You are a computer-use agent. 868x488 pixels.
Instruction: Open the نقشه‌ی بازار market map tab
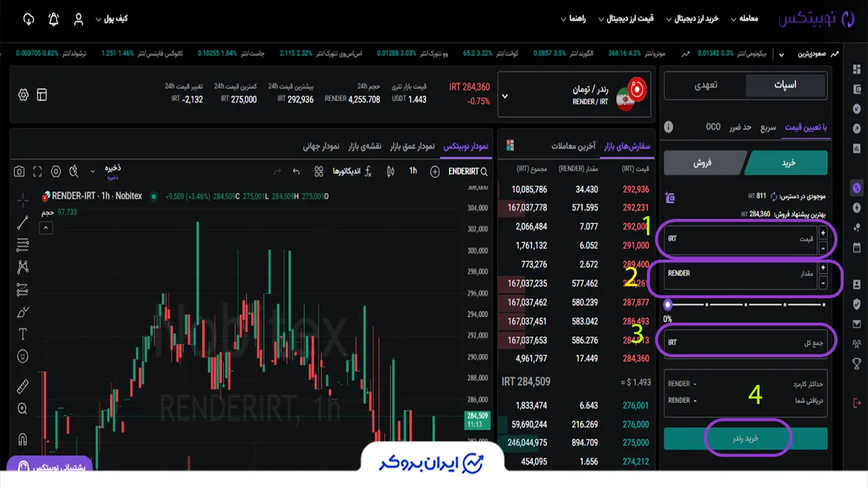pyautogui.click(x=365, y=146)
